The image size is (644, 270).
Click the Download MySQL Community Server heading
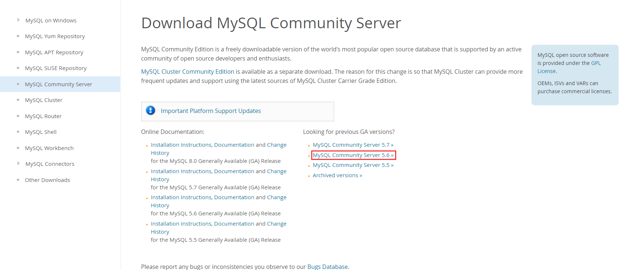coord(271,23)
